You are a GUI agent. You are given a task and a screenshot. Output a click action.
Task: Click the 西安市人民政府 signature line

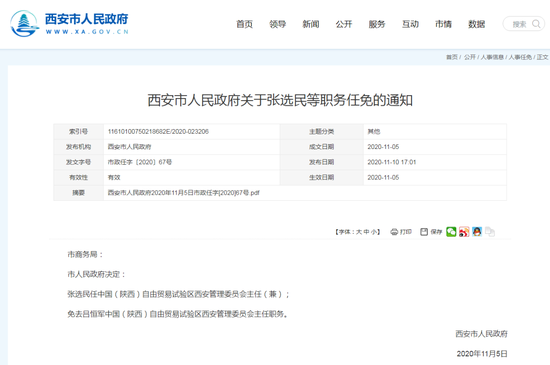tap(481, 333)
